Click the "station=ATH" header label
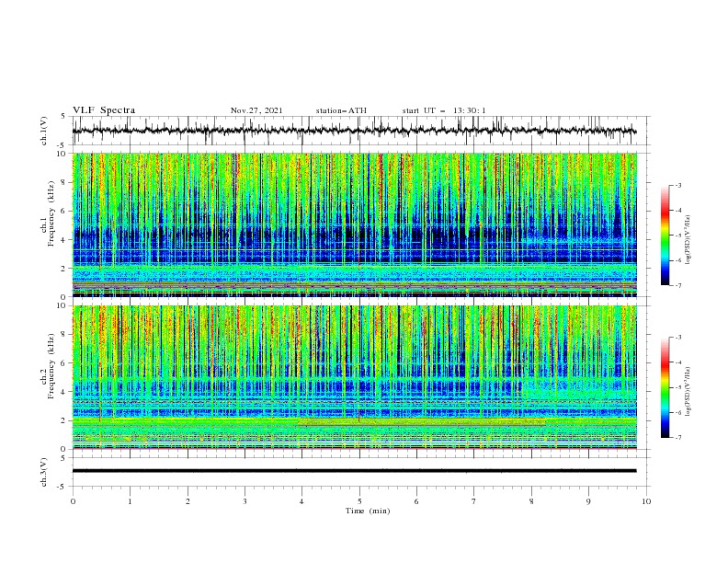 click(341, 110)
